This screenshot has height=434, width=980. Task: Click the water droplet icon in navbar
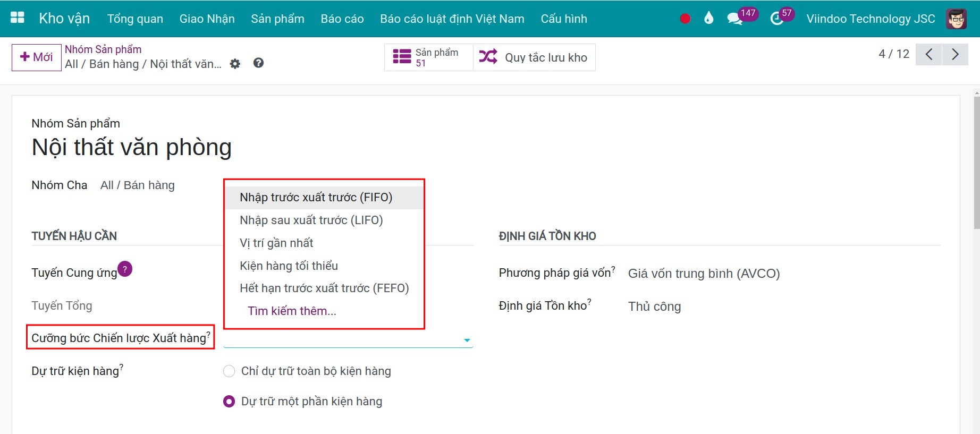(x=708, y=19)
